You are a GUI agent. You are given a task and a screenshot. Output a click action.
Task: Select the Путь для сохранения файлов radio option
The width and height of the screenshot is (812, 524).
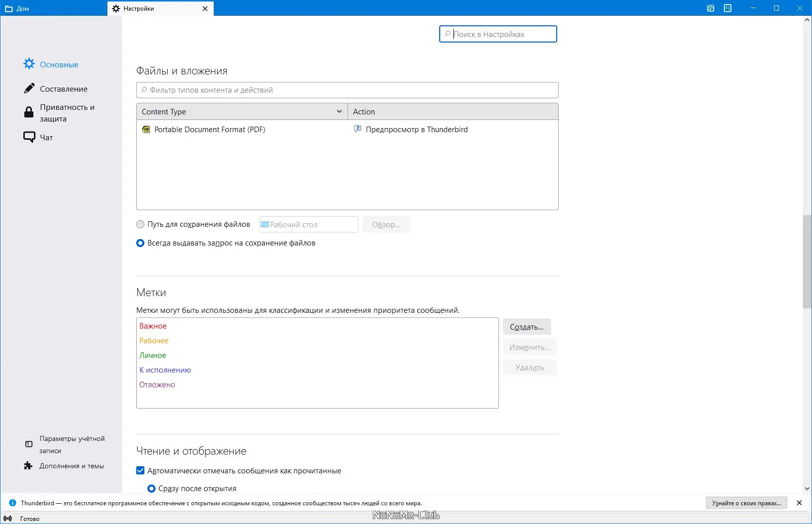click(140, 224)
